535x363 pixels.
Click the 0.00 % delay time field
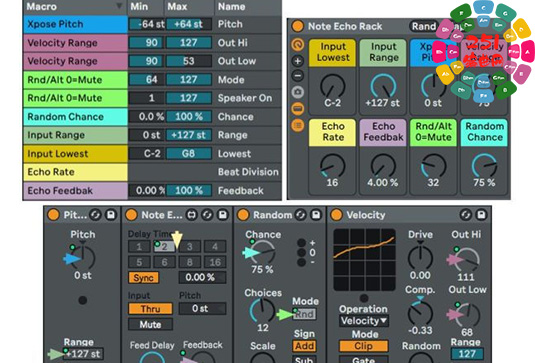point(202,277)
